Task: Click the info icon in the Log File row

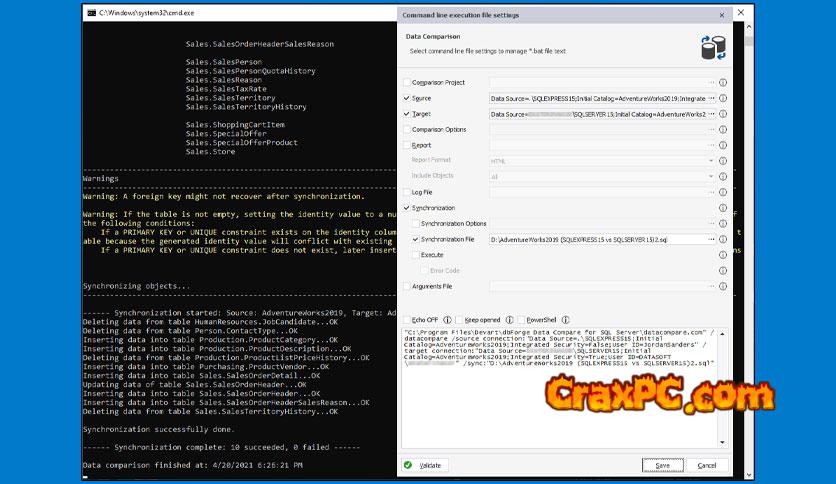Action: point(723,192)
